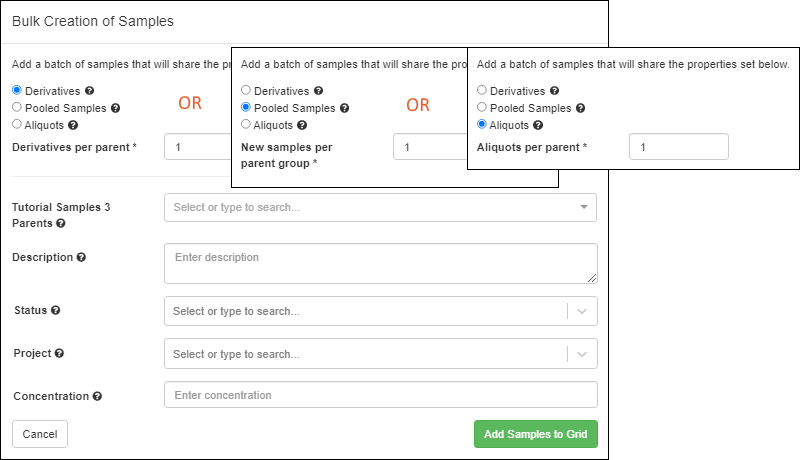The height and width of the screenshot is (460, 800).
Task: Click Derivatives help icon in leftmost panel
Action: tap(89, 91)
